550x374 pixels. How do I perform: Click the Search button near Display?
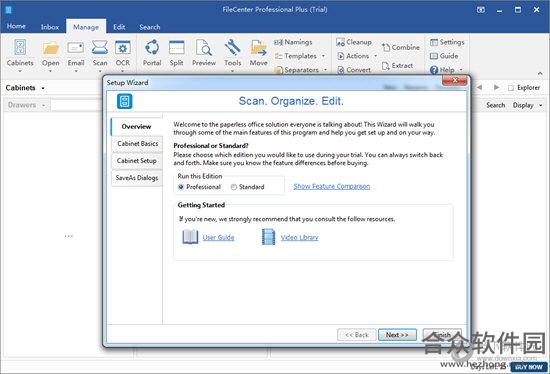(495, 105)
